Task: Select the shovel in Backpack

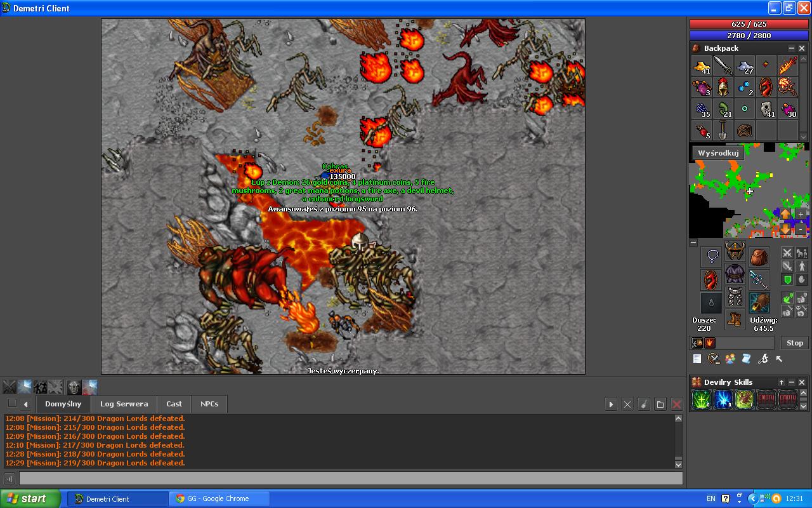Action: tap(723, 130)
